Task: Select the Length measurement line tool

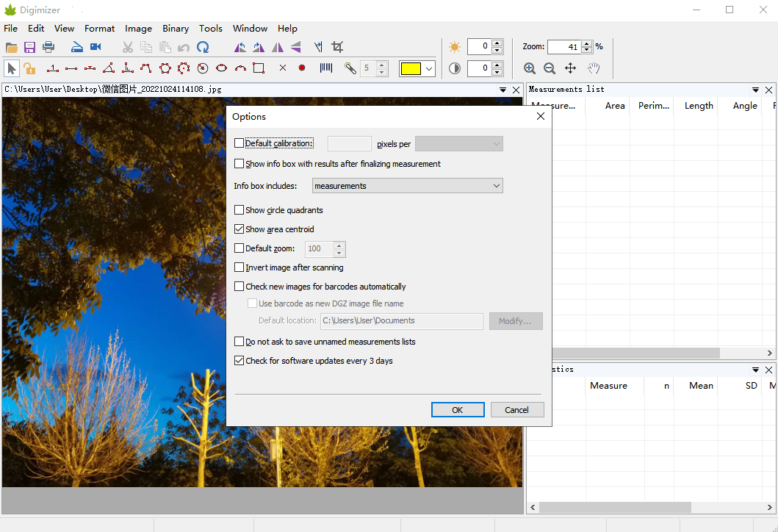Action: click(x=71, y=68)
